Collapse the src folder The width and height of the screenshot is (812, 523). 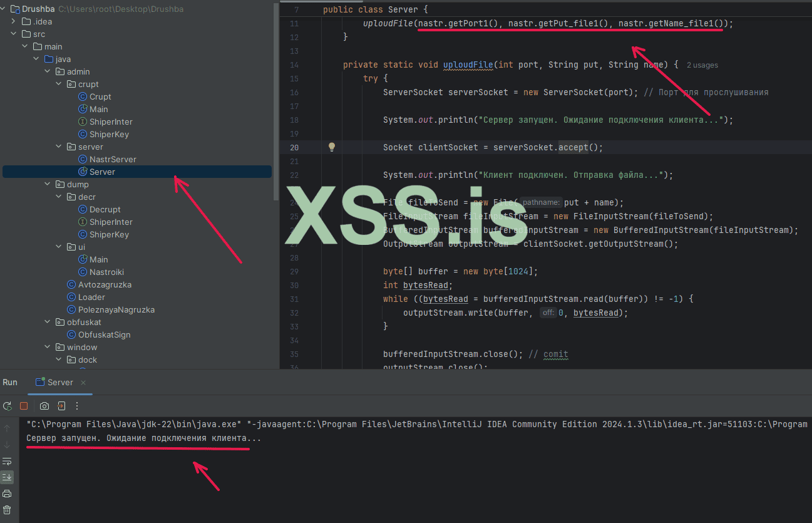click(14, 34)
